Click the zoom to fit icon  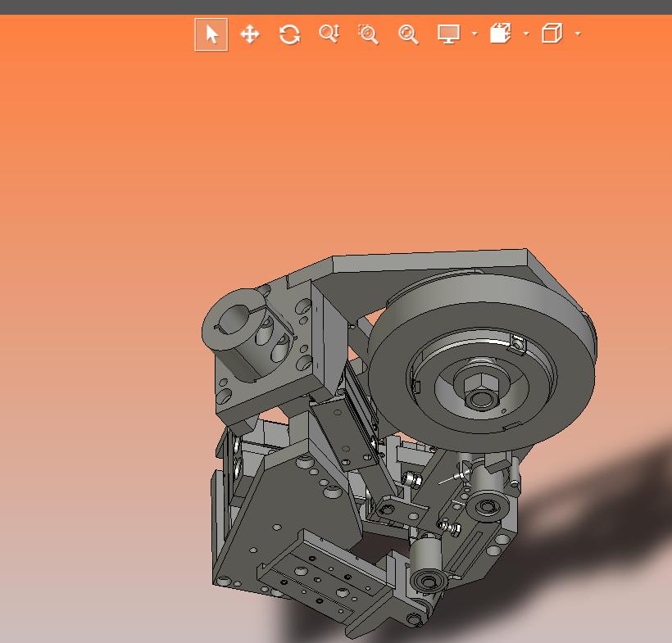click(408, 34)
